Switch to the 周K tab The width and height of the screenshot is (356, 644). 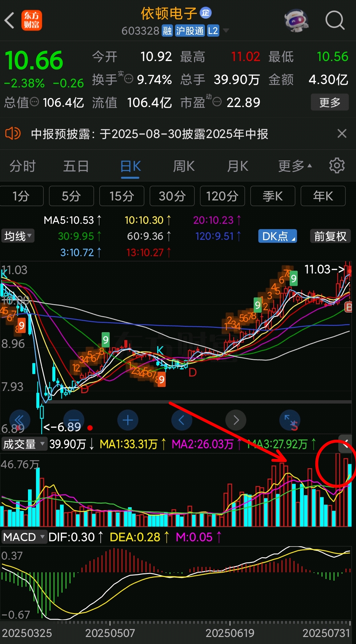pos(184,166)
